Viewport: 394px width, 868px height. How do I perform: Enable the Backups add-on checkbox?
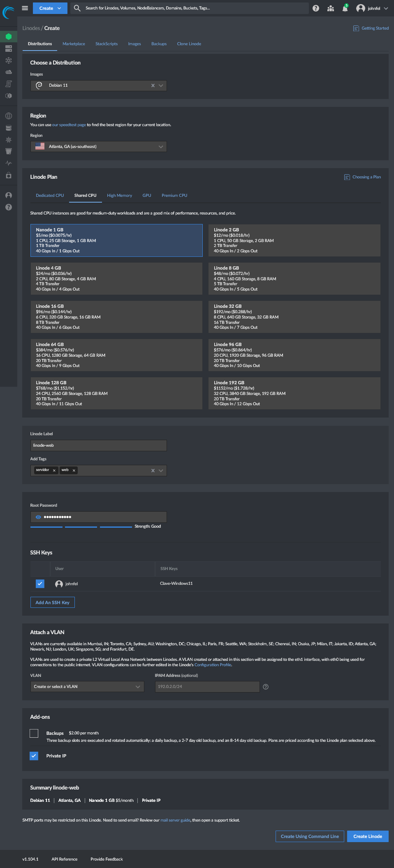(34, 733)
